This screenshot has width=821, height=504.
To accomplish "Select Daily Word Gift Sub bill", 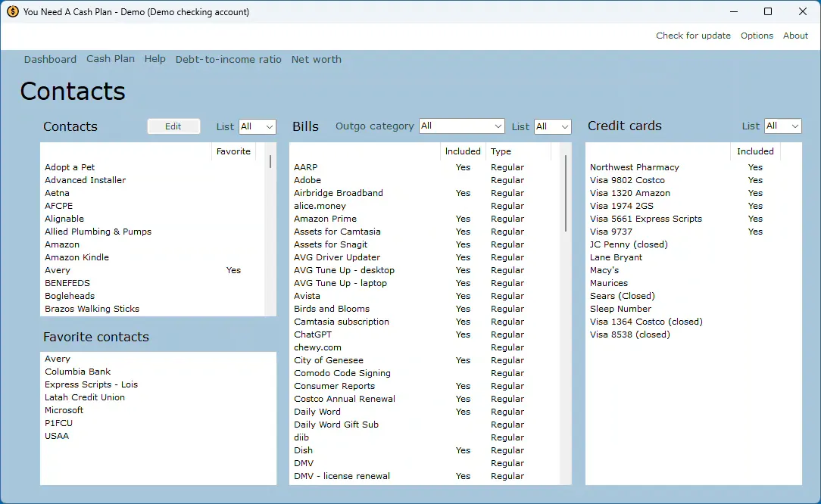I will point(336,425).
